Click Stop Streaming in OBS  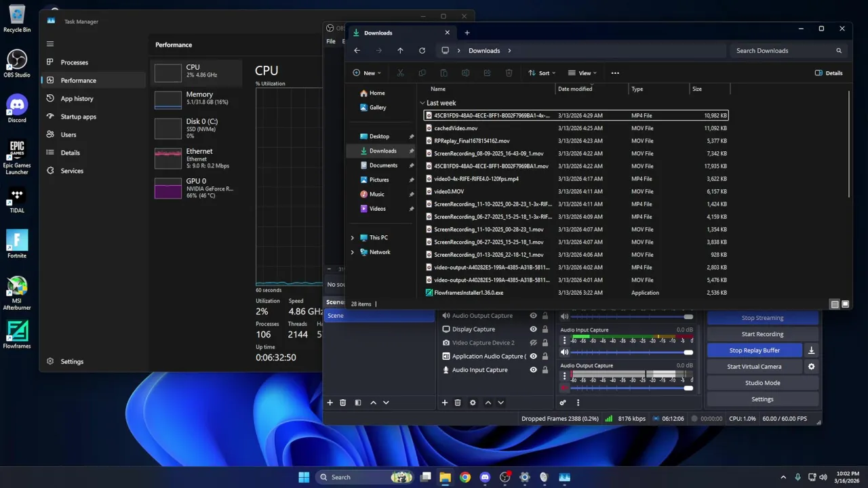tap(762, 318)
